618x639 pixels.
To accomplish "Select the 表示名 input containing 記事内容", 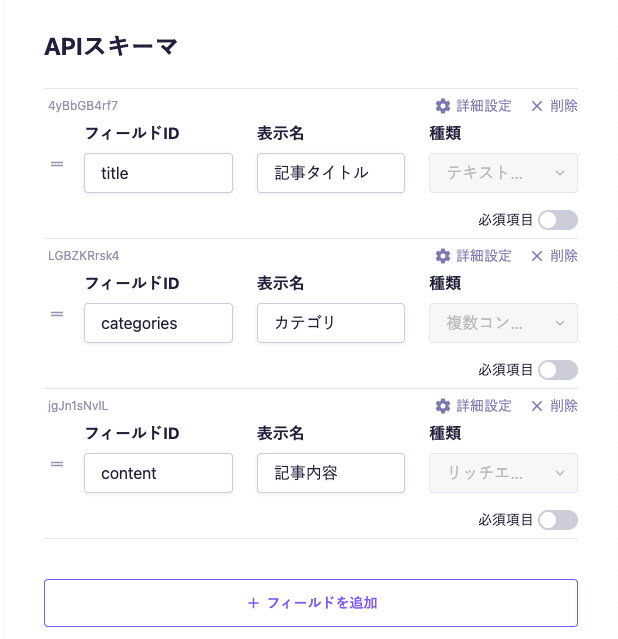I will (x=330, y=473).
